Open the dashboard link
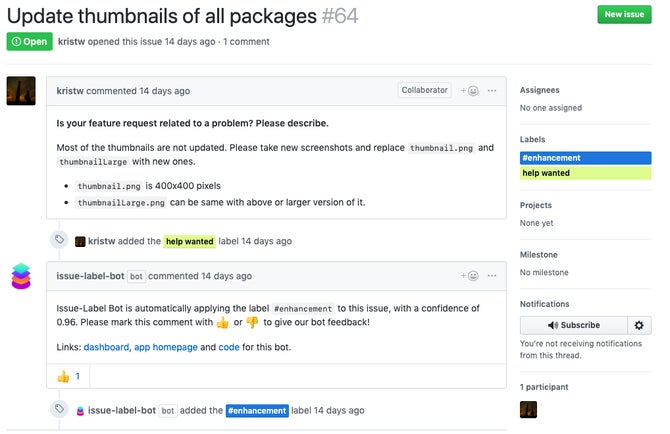Viewport: 670px width, 434px height. [x=106, y=347]
